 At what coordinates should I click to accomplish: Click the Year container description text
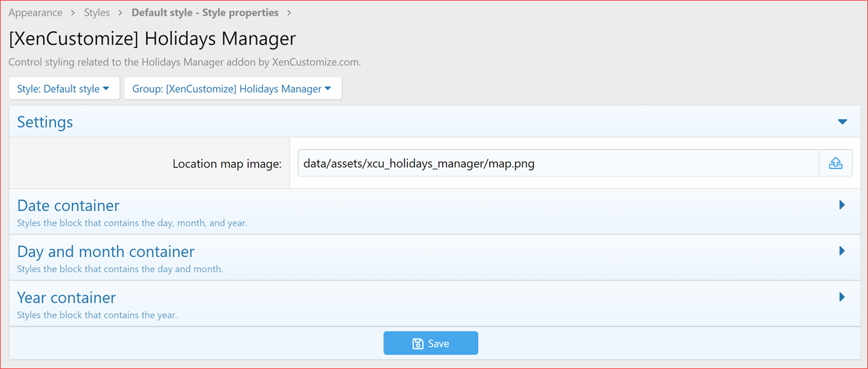pos(96,315)
